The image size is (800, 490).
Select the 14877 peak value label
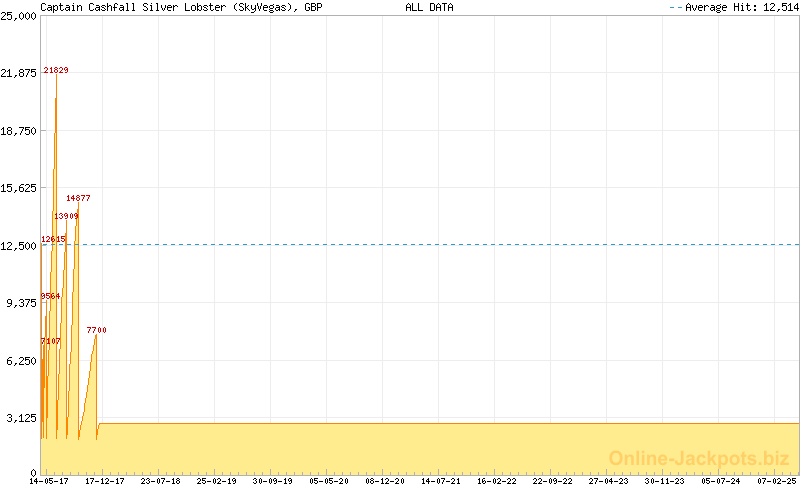(78, 198)
